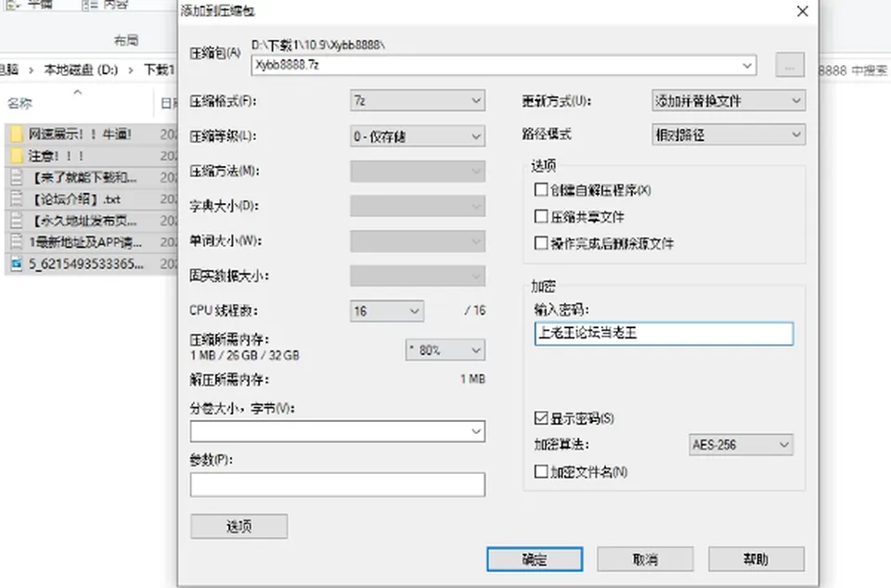This screenshot has height=588, width=891.
Task: Click the file icon of 【来了就能下载和...
Action: [x=17, y=178]
